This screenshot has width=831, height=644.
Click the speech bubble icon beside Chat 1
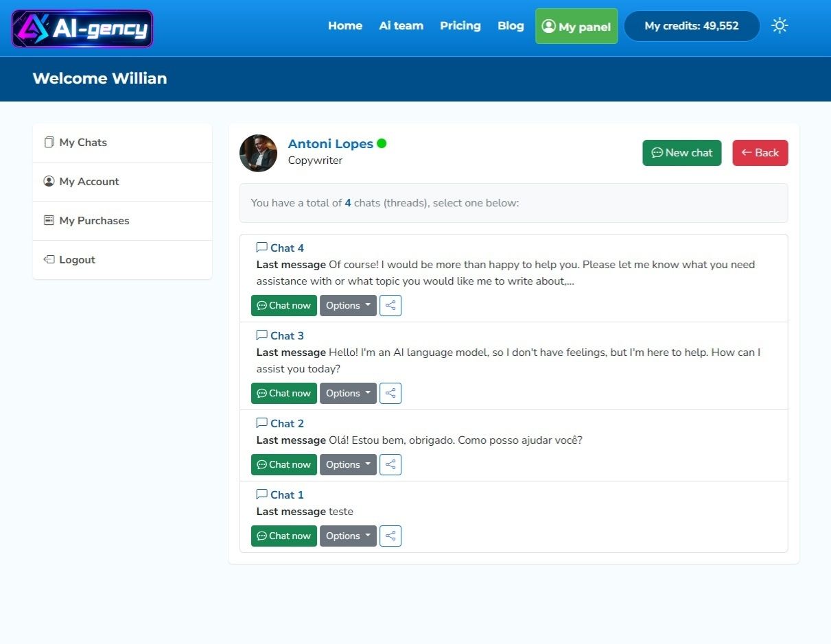point(261,494)
